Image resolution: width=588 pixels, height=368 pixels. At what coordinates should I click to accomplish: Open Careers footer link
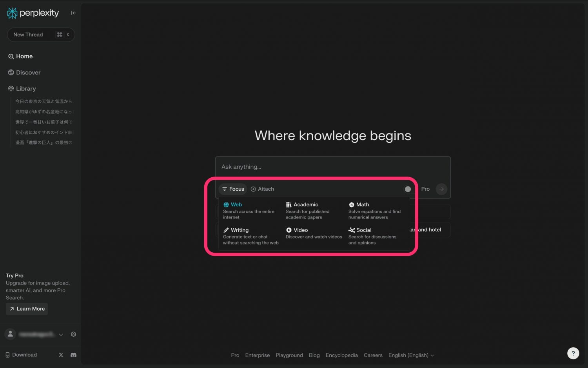[x=373, y=355]
